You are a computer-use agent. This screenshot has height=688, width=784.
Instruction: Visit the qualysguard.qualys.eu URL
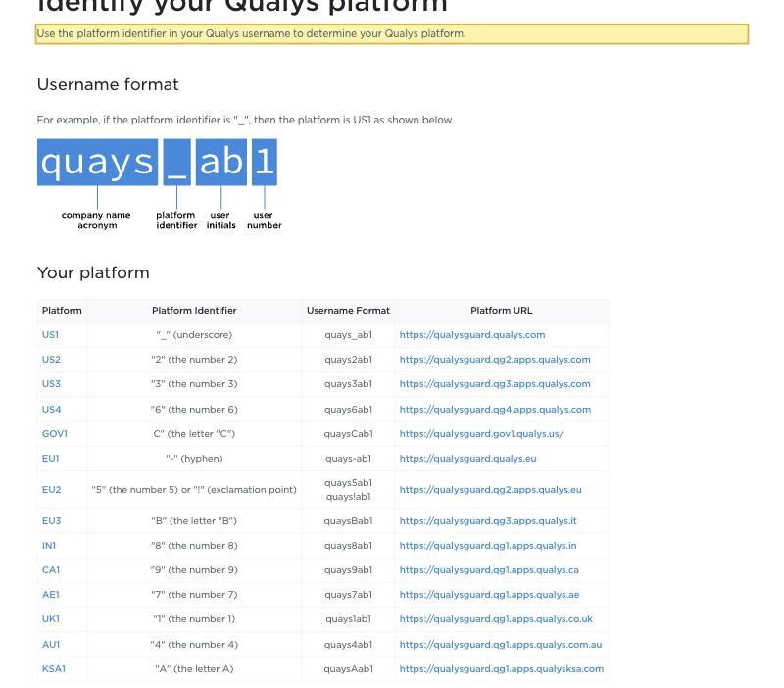click(468, 458)
